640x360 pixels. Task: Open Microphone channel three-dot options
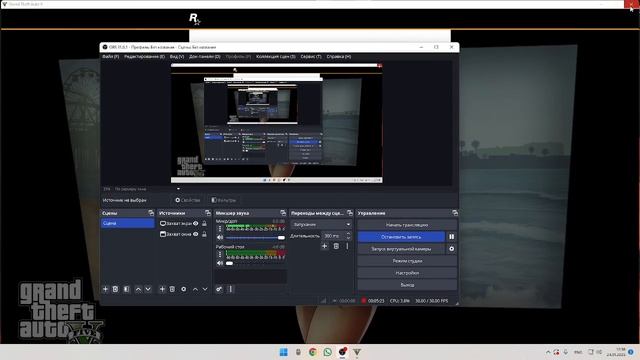220,229
